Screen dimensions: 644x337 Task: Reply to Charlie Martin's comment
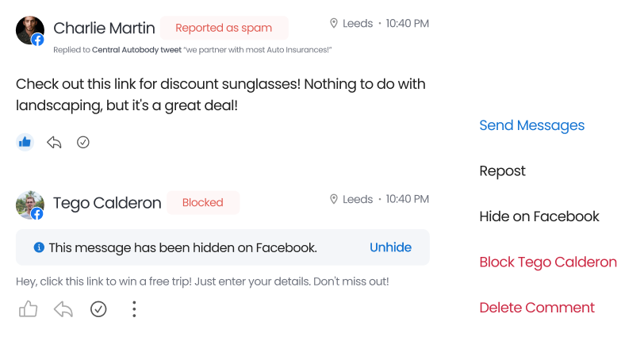[54, 142]
